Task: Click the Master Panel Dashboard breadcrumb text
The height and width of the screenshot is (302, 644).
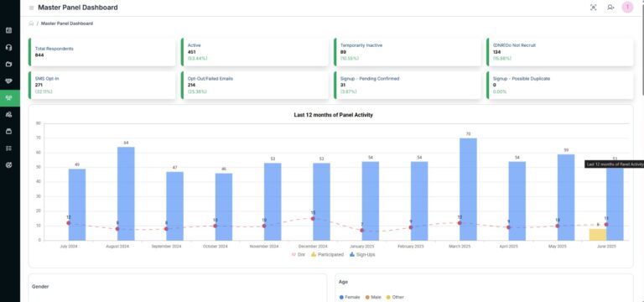Action: (67, 23)
